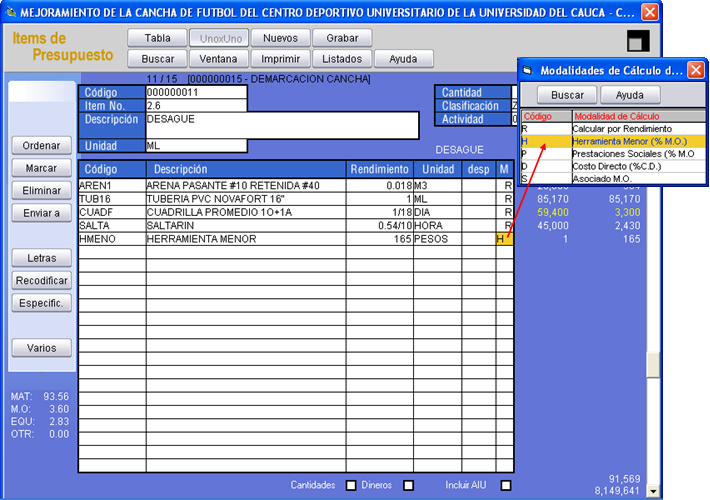
Task: Click the Descripción field DESAGUE
Action: 282,125
